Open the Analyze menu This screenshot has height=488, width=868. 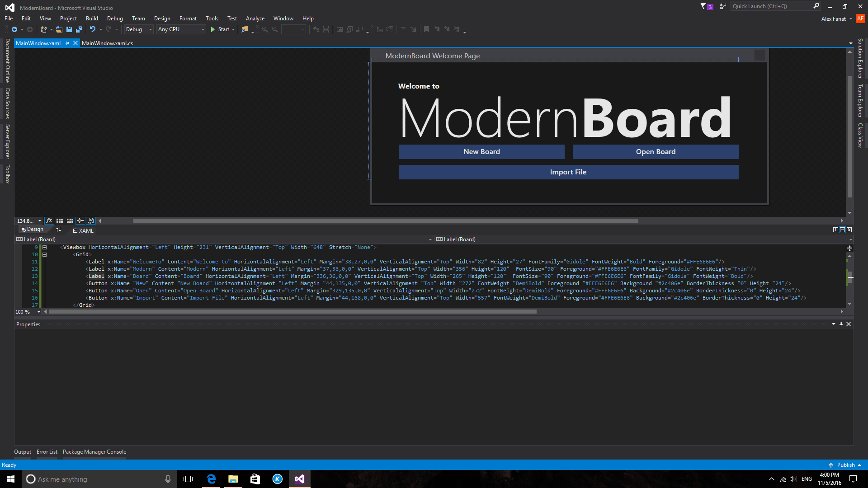(255, 19)
